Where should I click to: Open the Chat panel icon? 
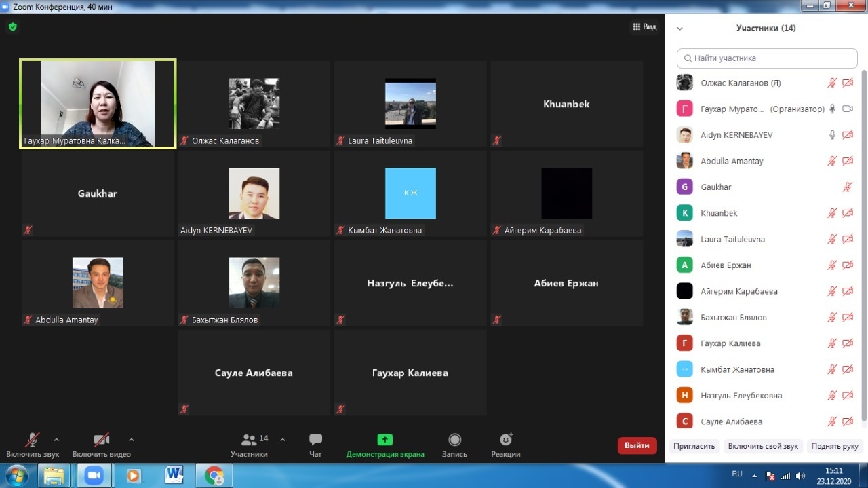tap(315, 440)
